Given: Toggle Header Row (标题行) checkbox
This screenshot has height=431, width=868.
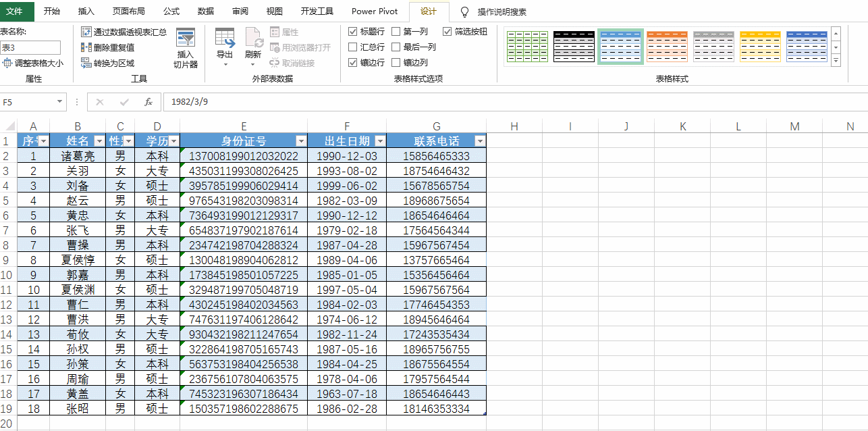Looking at the screenshot, I should [353, 32].
